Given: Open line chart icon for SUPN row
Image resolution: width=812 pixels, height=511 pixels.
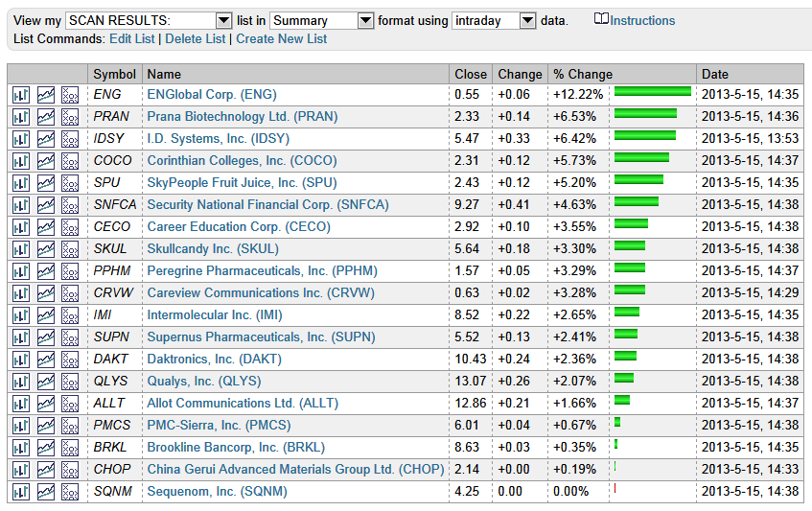Looking at the screenshot, I should [46, 337].
